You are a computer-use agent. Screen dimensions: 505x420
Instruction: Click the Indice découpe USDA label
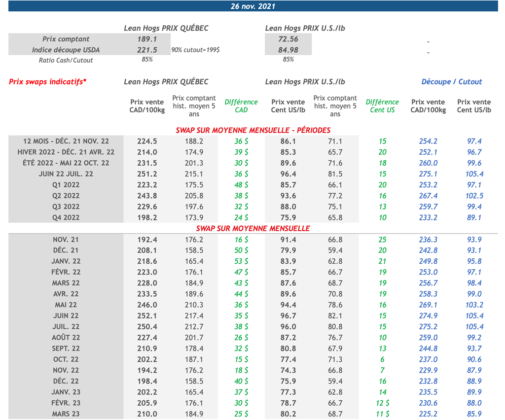pyautogui.click(x=66, y=50)
